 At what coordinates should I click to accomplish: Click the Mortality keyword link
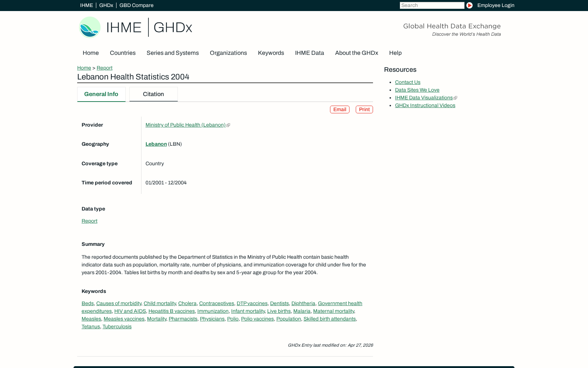click(x=157, y=319)
